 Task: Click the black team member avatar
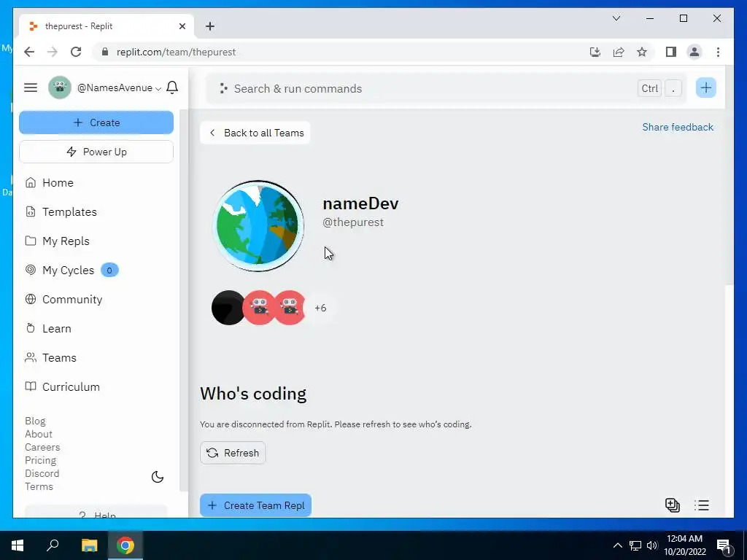[x=228, y=308]
